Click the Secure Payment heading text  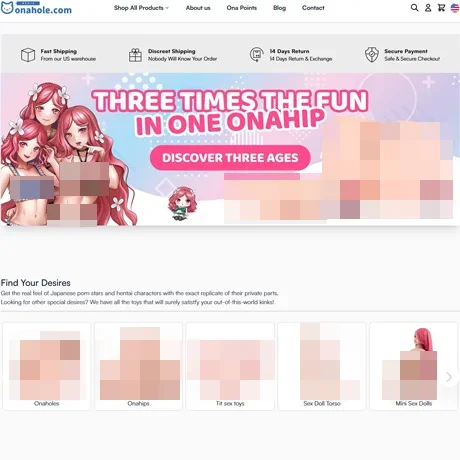tap(406, 51)
